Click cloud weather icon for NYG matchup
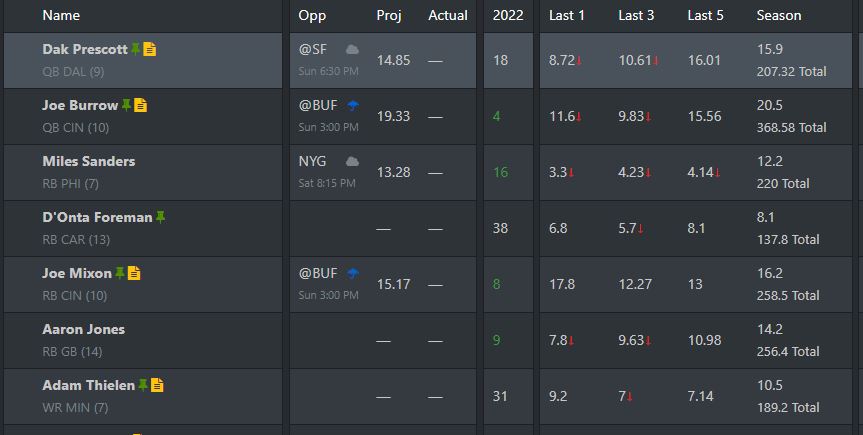Viewport: 863px width, 435px height. point(352,161)
